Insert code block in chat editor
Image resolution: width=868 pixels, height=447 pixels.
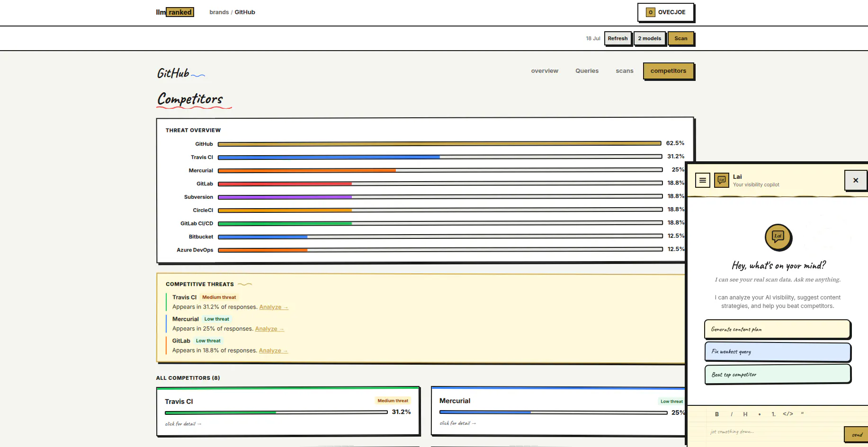click(x=788, y=414)
